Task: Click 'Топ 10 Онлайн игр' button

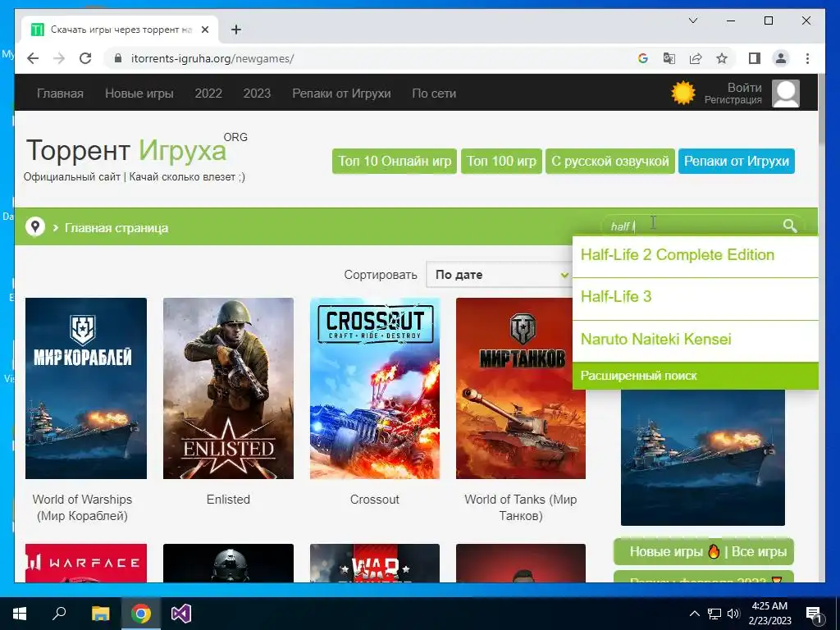Action: [395, 162]
